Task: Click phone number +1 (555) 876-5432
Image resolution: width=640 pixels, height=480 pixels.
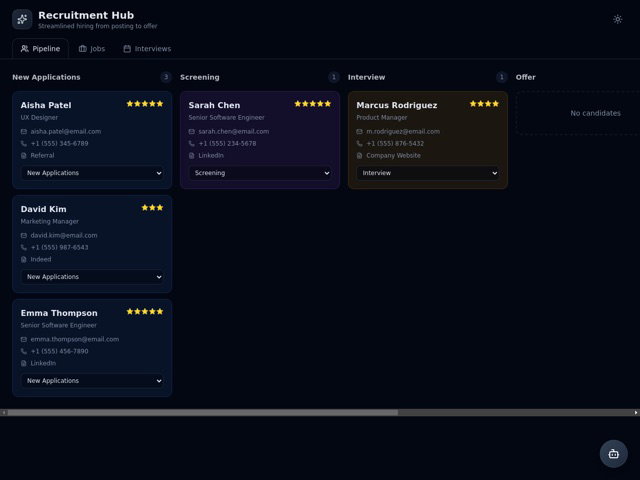Action: coord(395,144)
